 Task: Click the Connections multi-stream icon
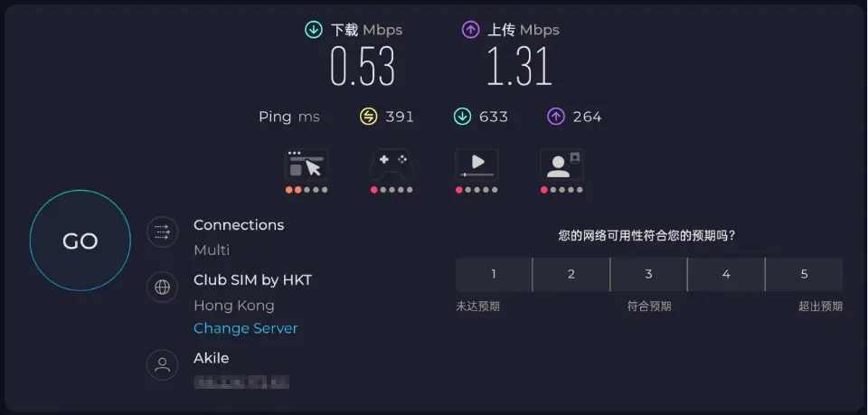[x=163, y=232]
